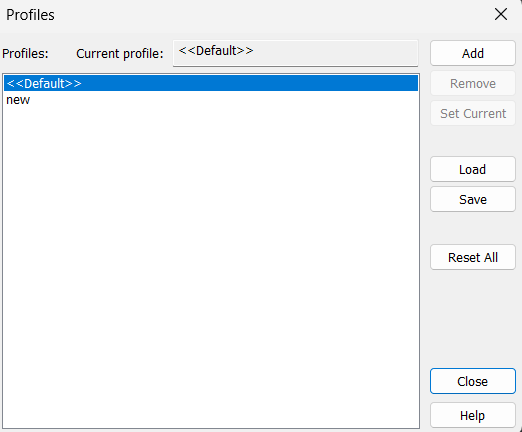Viewport: 522px width, 432px height.
Task: Open a profile with the Load button
Action: pos(473,169)
